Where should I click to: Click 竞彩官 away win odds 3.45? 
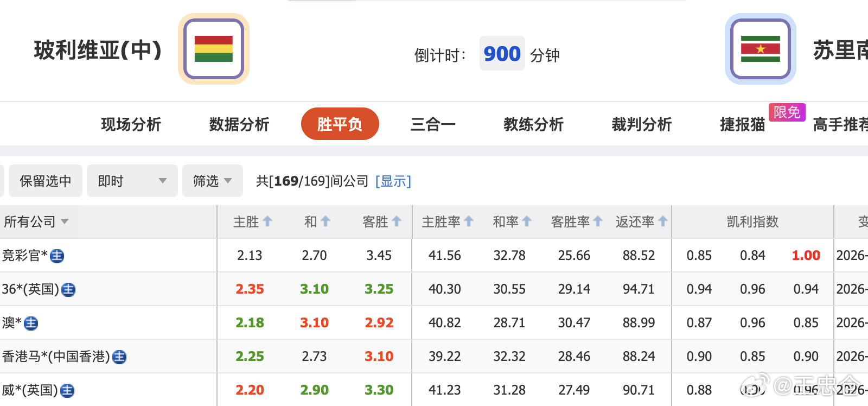point(379,255)
